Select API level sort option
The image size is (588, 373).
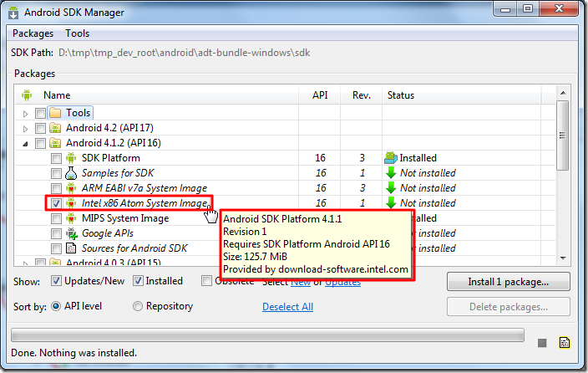(x=56, y=306)
